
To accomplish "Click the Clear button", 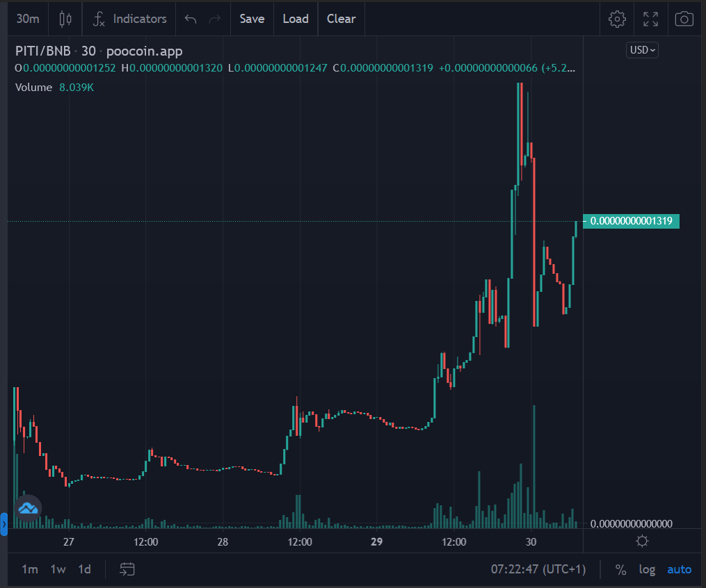I will point(341,19).
